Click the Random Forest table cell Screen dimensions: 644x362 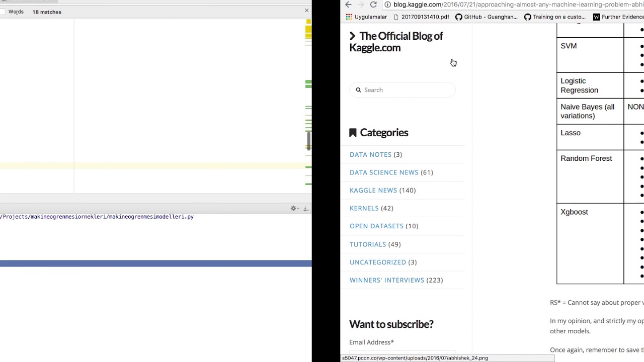point(590,176)
